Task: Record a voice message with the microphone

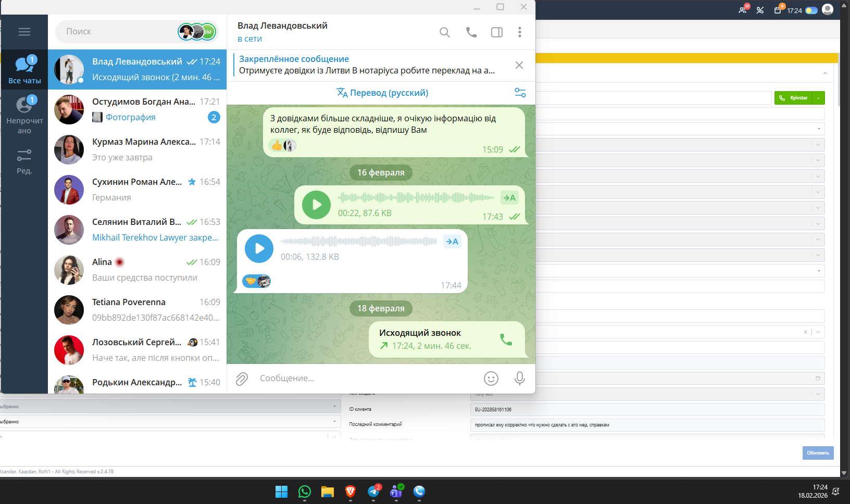Action: [x=520, y=379]
